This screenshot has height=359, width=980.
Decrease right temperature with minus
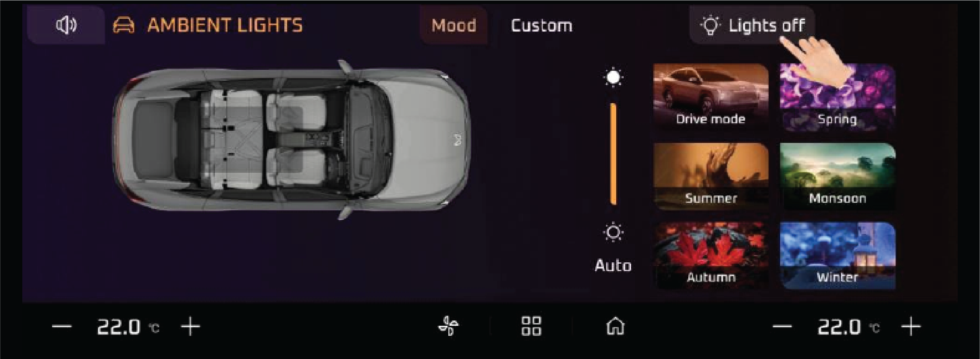click(x=782, y=327)
